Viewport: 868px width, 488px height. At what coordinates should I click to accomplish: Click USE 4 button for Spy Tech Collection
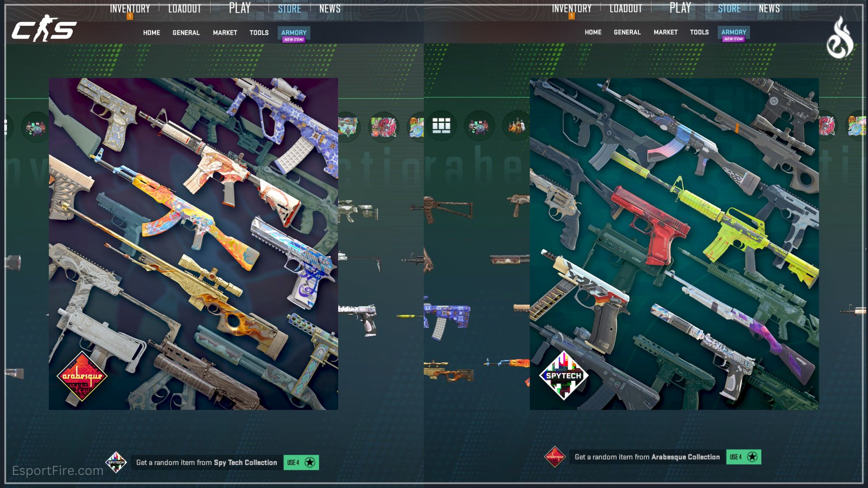[301, 462]
